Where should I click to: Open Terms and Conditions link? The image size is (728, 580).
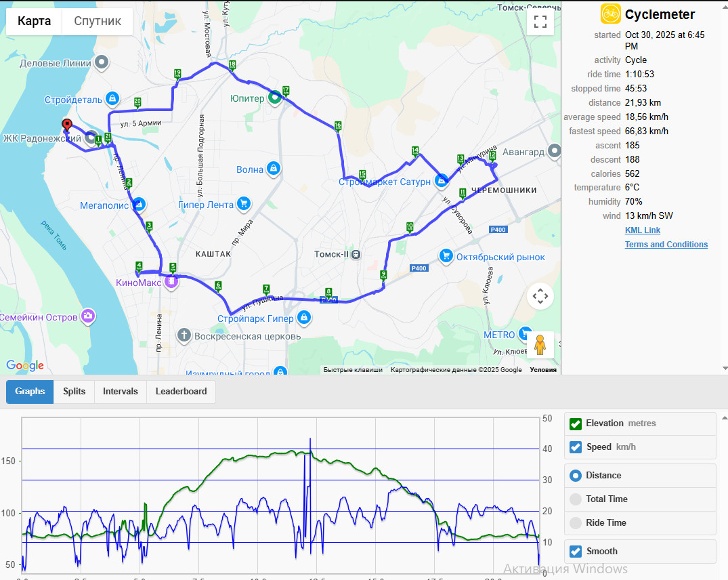(x=666, y=245)
